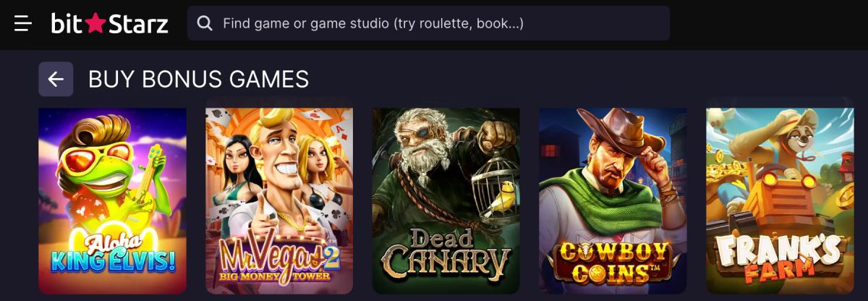The width and height of the screenshot is (868, 301).
Task: Open the hamburger navigation menu
Action: pos(23,24)
